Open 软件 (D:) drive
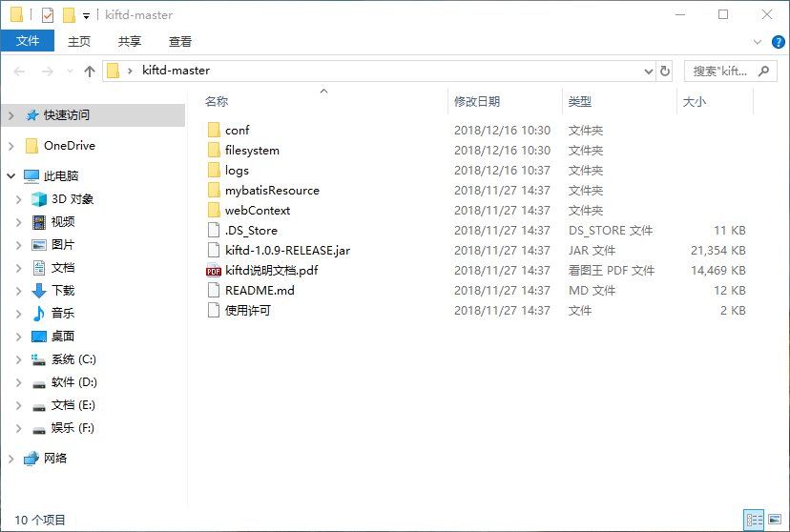Viewport: 790px width, 532px height. point(74,382)
